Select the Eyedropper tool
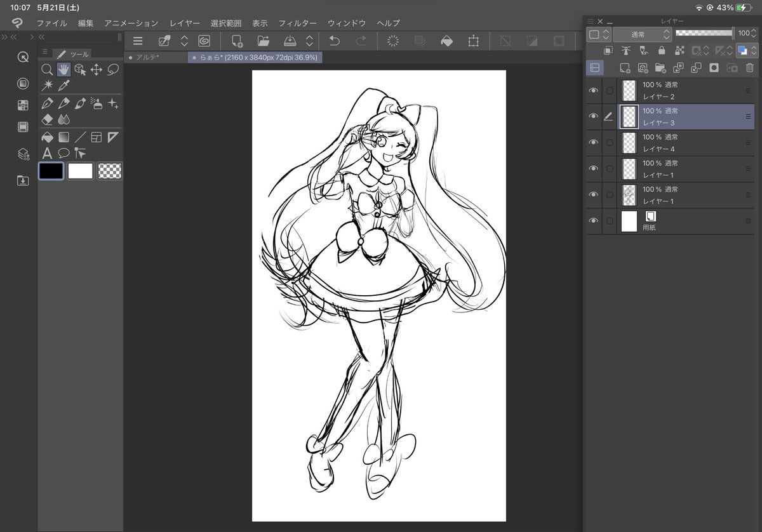The height and width of the screenshot is (532, 762). (63, 86)
